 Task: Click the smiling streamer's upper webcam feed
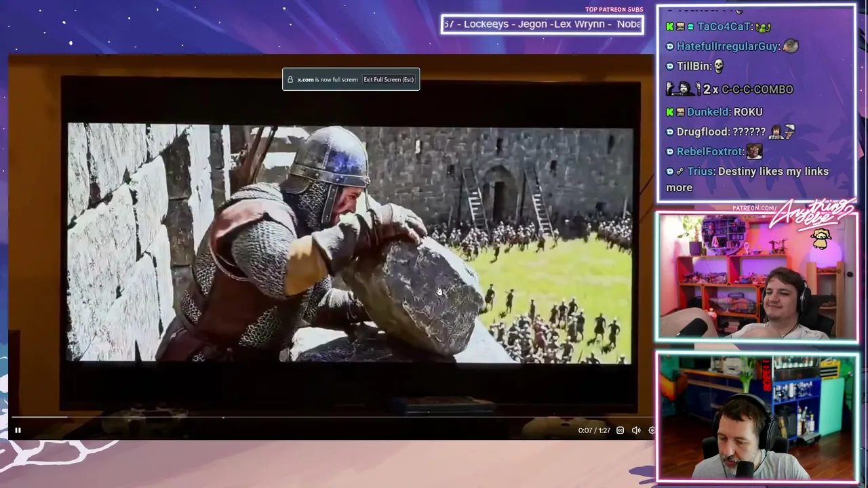tap(757, 277)
